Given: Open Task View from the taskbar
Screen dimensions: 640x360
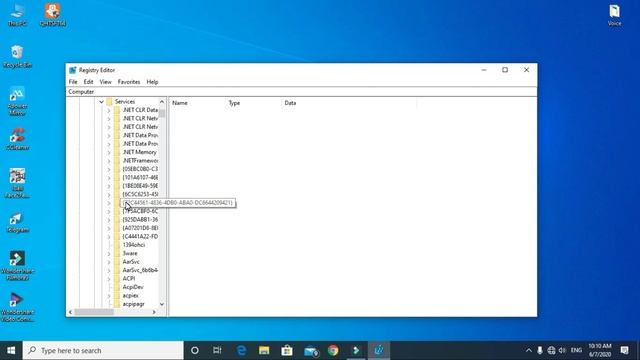Looking at the screenshot, I should pos(217,351).
